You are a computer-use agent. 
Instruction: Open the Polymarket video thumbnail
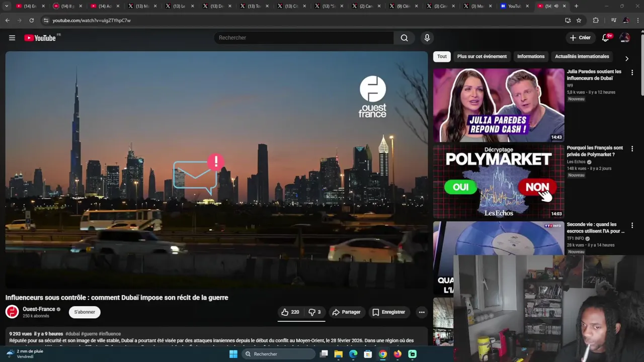[x=499, y=182]
